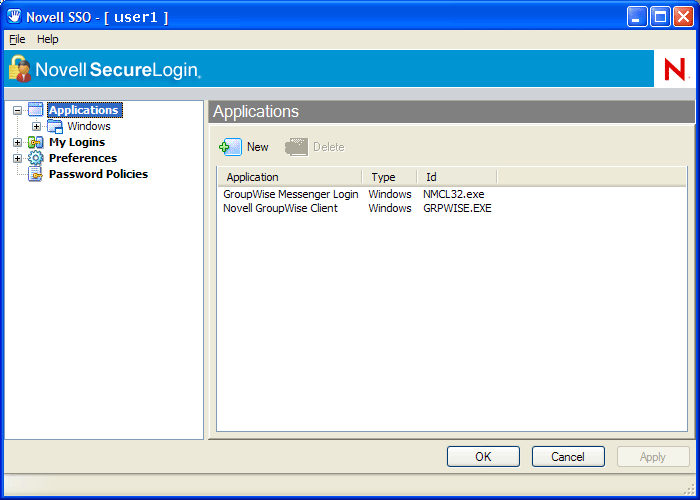Click the New application plus icon
Screen dimensions: 700x500
pyautogui.click(x=231, y=147)
